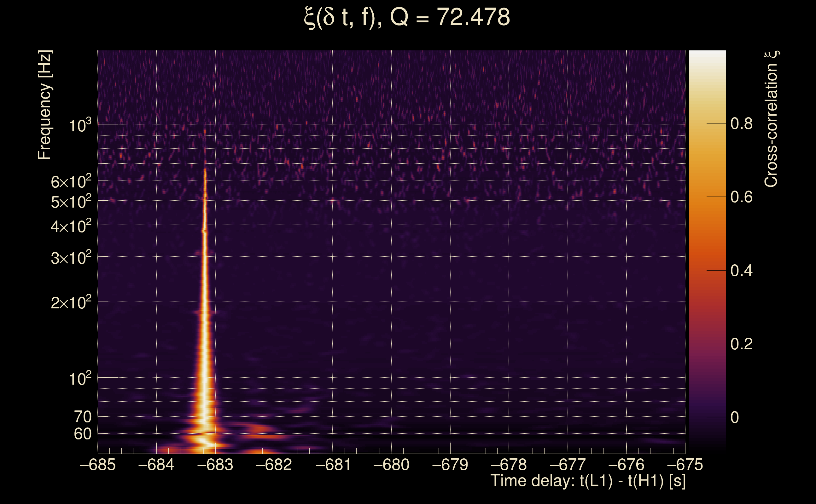Viewport: 816px width, 504px height.
Task: Click the –685 x-axis tick label
Action: coord(98,465)
